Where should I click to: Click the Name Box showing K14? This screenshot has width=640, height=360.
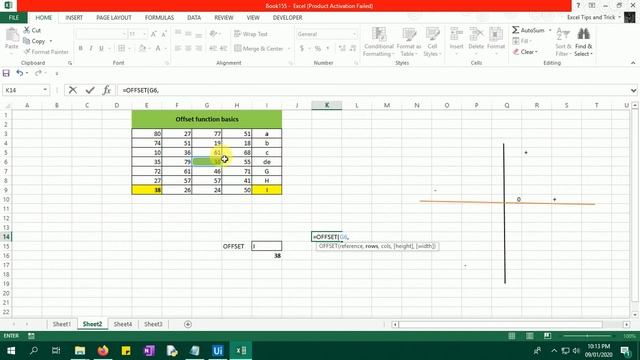click(x=22, y=90)
